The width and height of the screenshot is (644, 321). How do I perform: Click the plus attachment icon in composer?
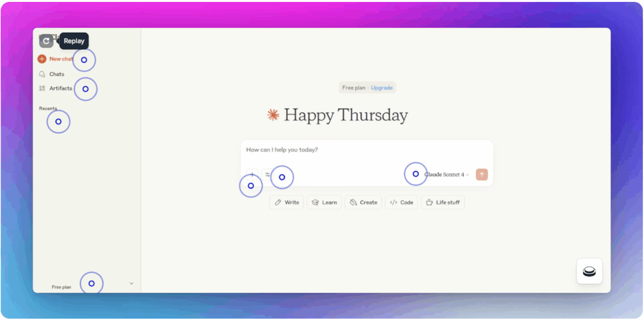pyautogui.click(x=252, y=175)
